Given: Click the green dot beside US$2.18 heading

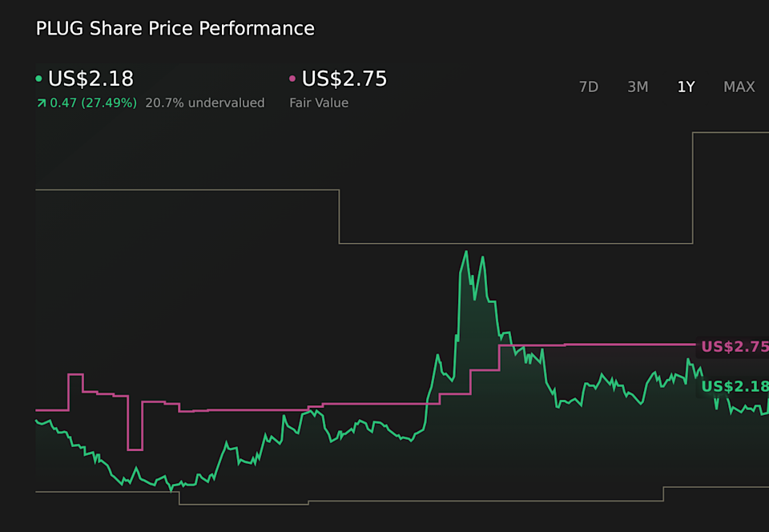Looking at the screenshot, I should (x=39, y=79).
